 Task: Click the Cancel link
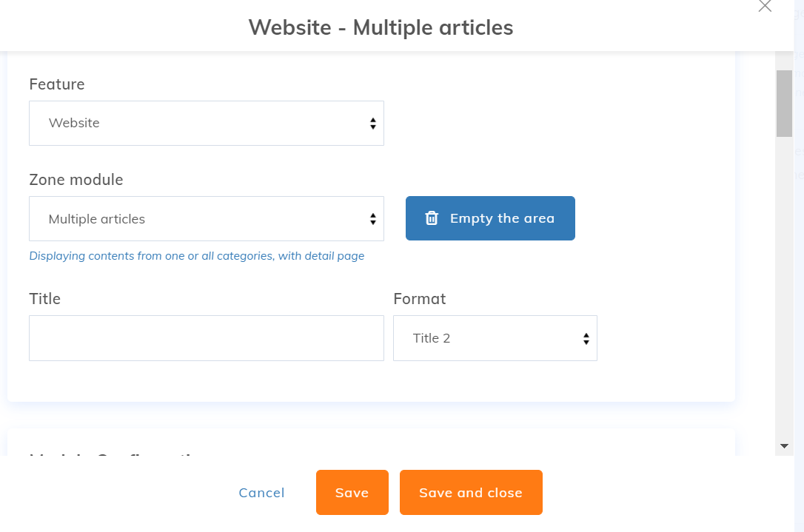(261, 493)
